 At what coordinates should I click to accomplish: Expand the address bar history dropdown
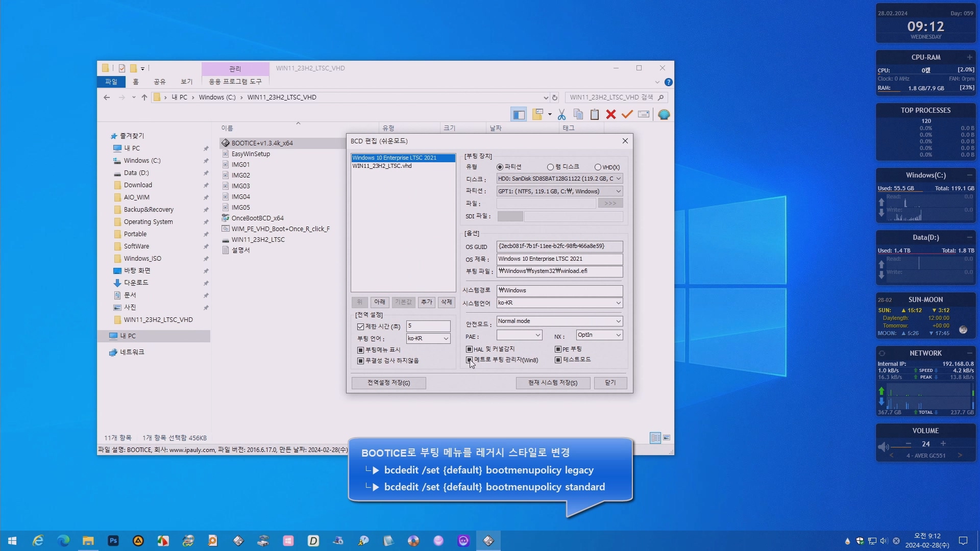pos(546,97)
